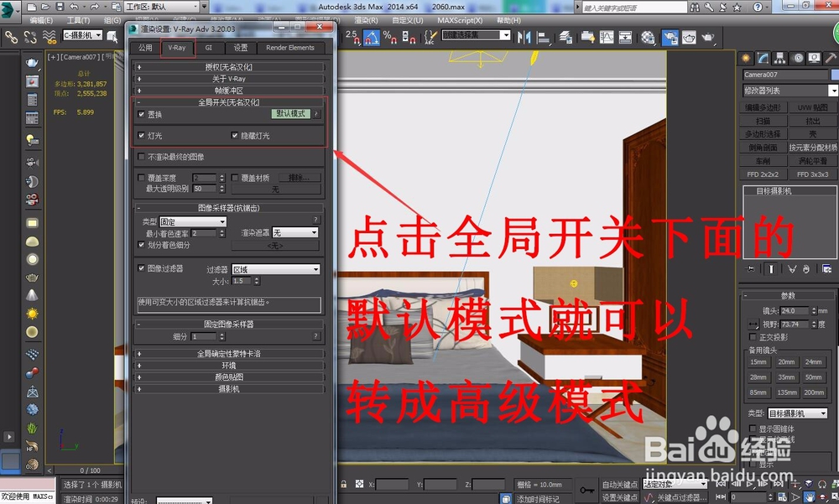Uncheck the 置换 displacement checkbox
The height and width of the screenshot is (504, 839).
pyautogui.click(x=141, y=114)
